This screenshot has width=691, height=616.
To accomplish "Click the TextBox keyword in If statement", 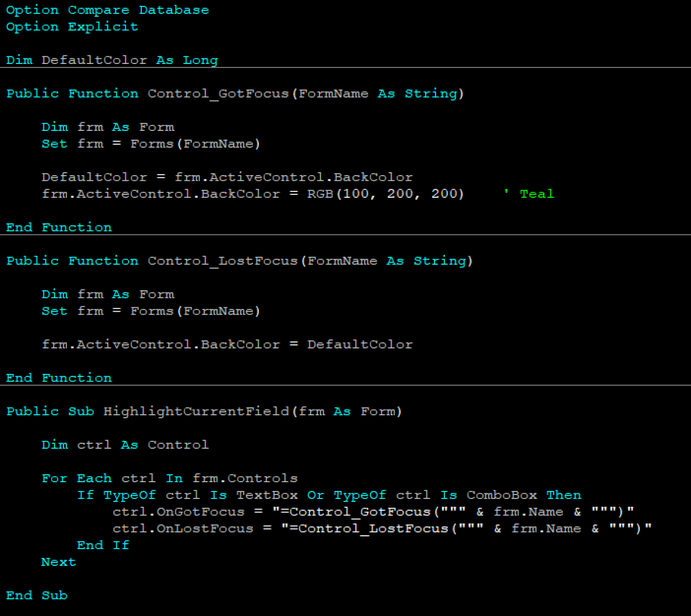I will pos(267,495).
